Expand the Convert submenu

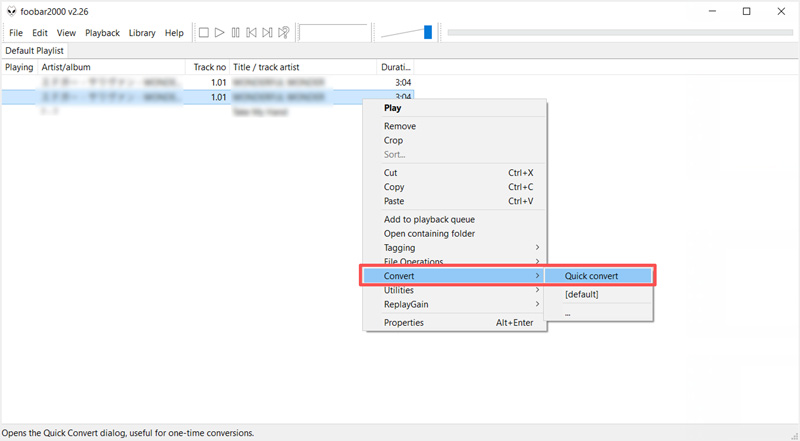(x=453, y=276)
